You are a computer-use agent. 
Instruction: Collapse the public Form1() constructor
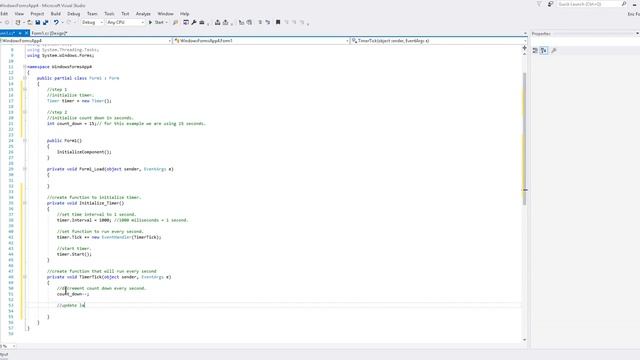(x=24, y=140)
